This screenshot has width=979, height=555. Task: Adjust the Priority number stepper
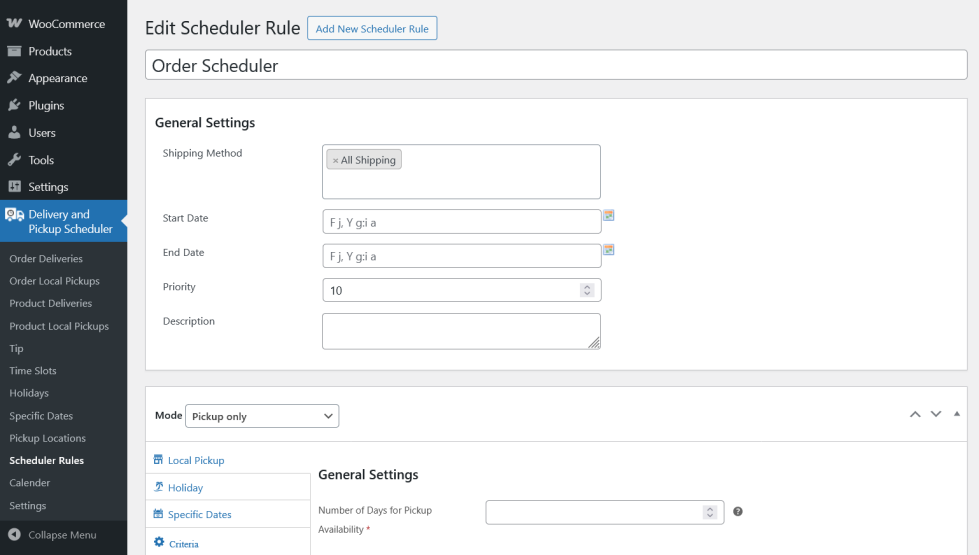point(587,290)
